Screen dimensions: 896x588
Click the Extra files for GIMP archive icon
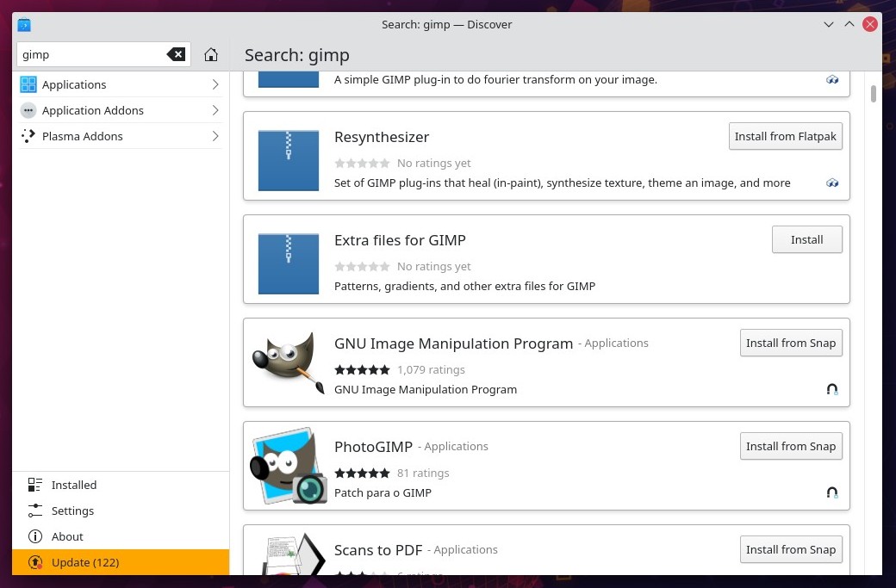pyautogui.click(x=288, y=263)
